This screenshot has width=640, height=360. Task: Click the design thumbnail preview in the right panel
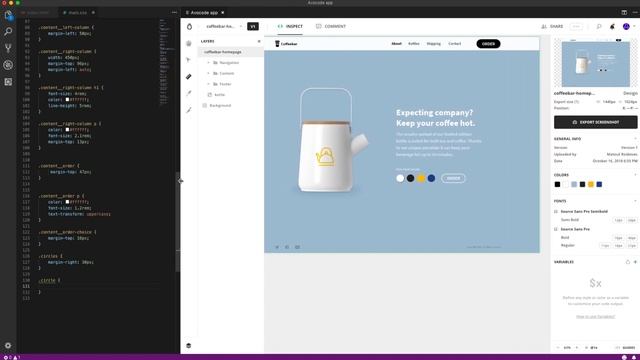pyautogui.click(x=596, y=63)
